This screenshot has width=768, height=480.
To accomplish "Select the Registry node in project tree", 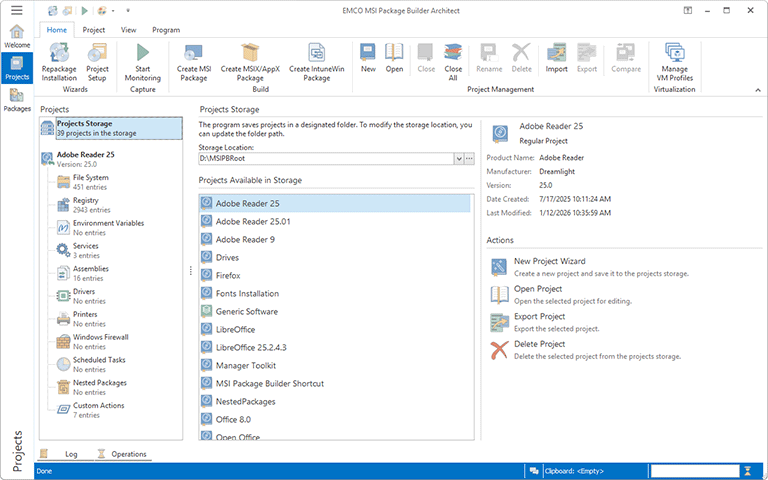I will 86,200.
